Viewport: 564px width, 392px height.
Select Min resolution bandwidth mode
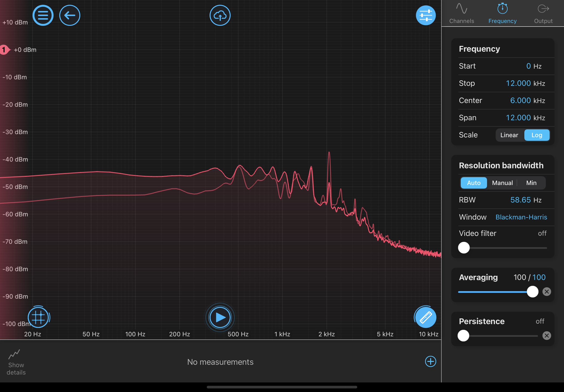pyautogui.click(x=531, y=183)
